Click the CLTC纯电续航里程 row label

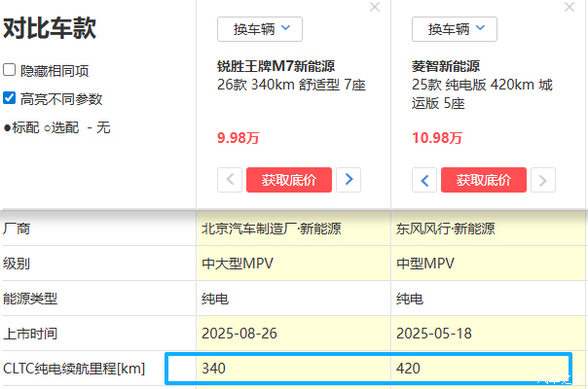pyautogui.click(x=74, y=369)
